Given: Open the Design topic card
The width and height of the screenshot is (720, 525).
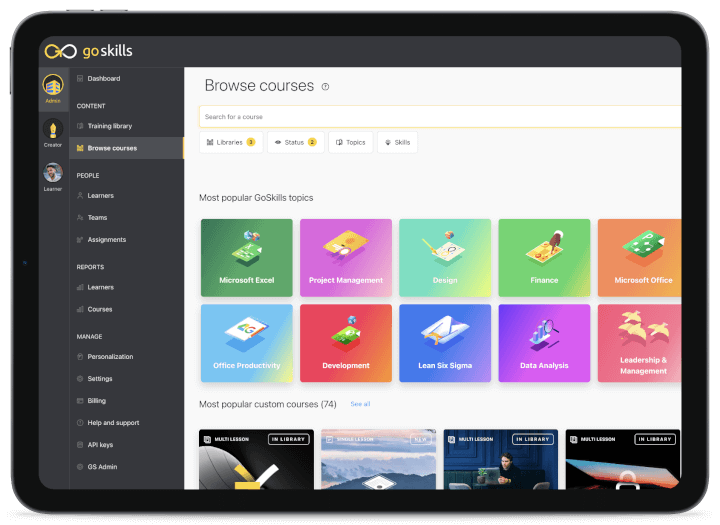Looking at the screenshot, I should pyautogui.click(x=445, y=258).
